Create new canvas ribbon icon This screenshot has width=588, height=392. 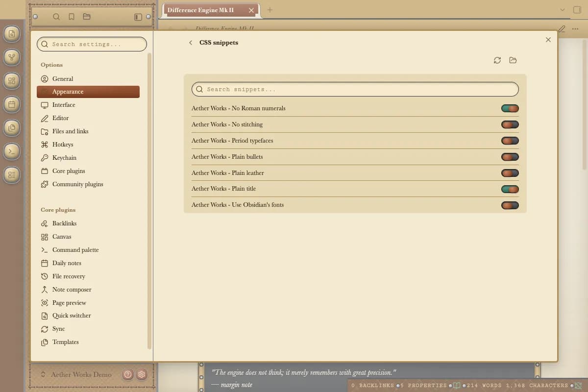(x=12, y=81)
